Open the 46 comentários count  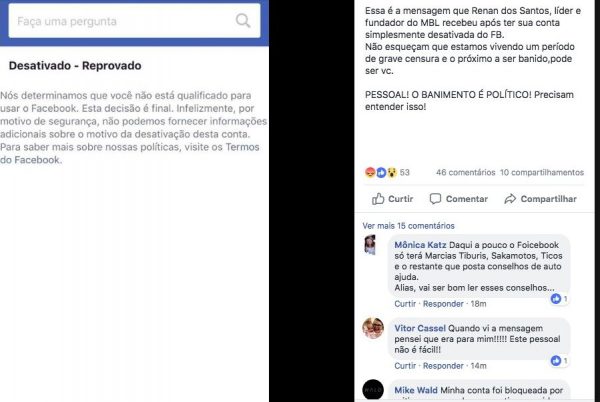465,173
